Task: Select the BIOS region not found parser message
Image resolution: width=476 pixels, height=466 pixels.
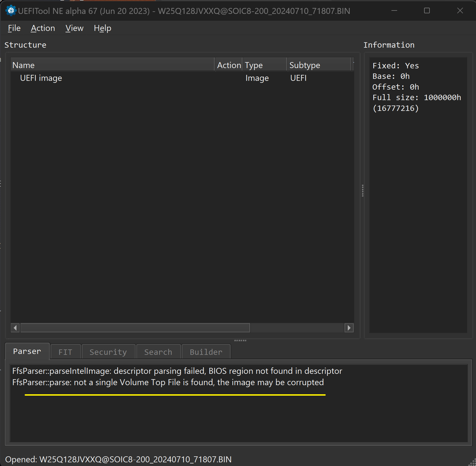Action: [177, 371]
